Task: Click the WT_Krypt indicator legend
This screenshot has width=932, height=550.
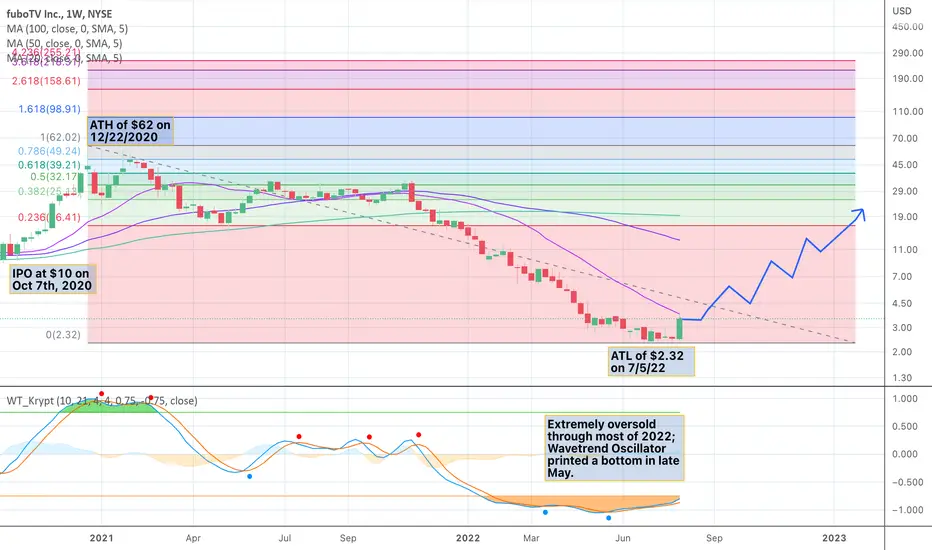Action: (102, 401)
